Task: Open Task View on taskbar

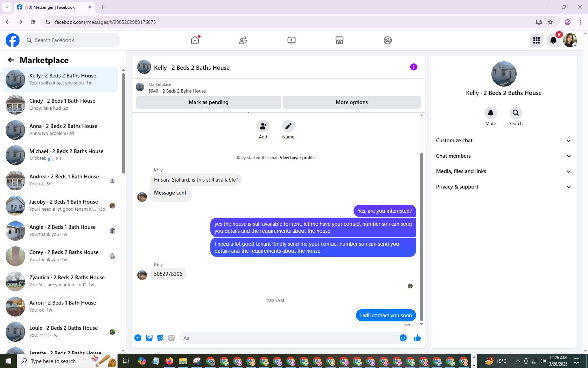Action: pos(126,361)
